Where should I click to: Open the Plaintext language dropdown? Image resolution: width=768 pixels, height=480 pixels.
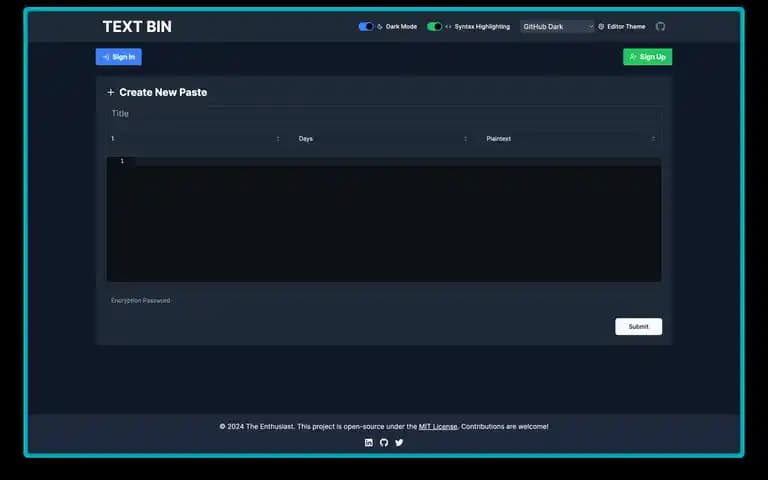click(571, 139)
